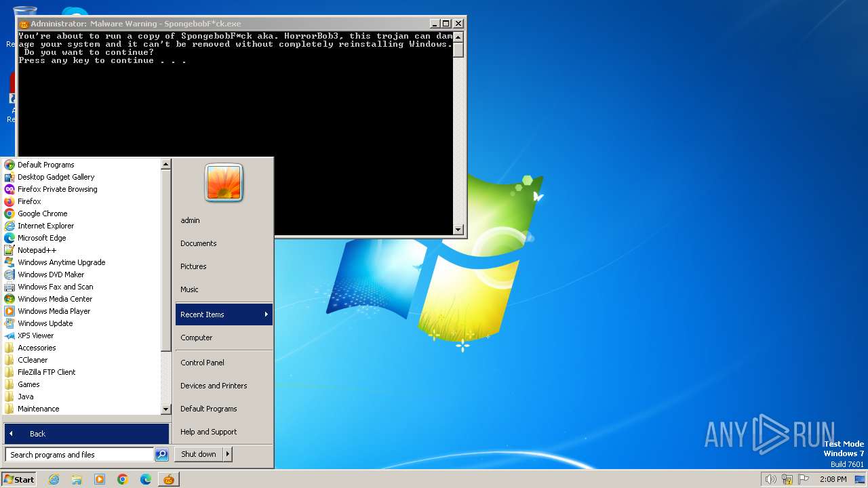Launch Windows DVD Maker icon
Viewport: 868px width, 488px height.
[x=9, y=274]
